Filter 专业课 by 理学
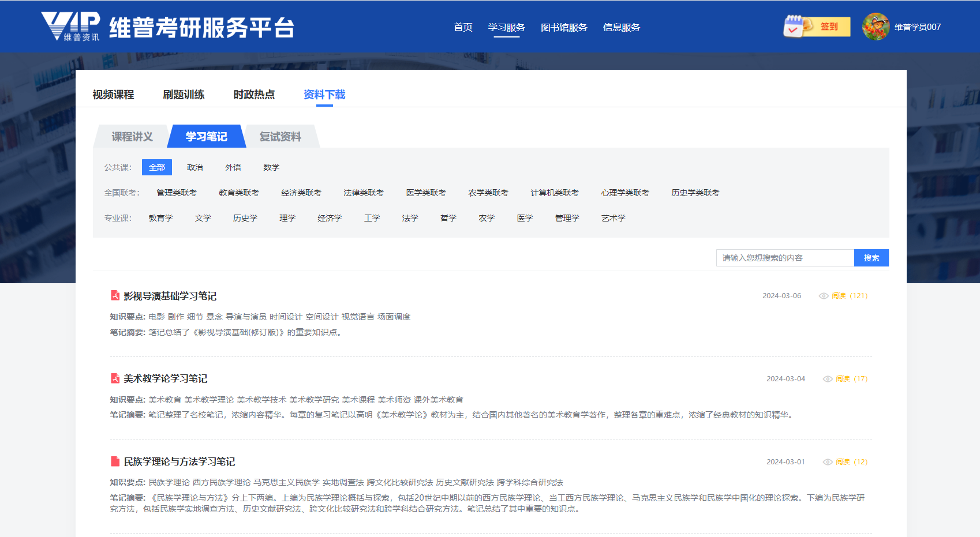Viewport: 980px width, 537px height. click(287, 218)
